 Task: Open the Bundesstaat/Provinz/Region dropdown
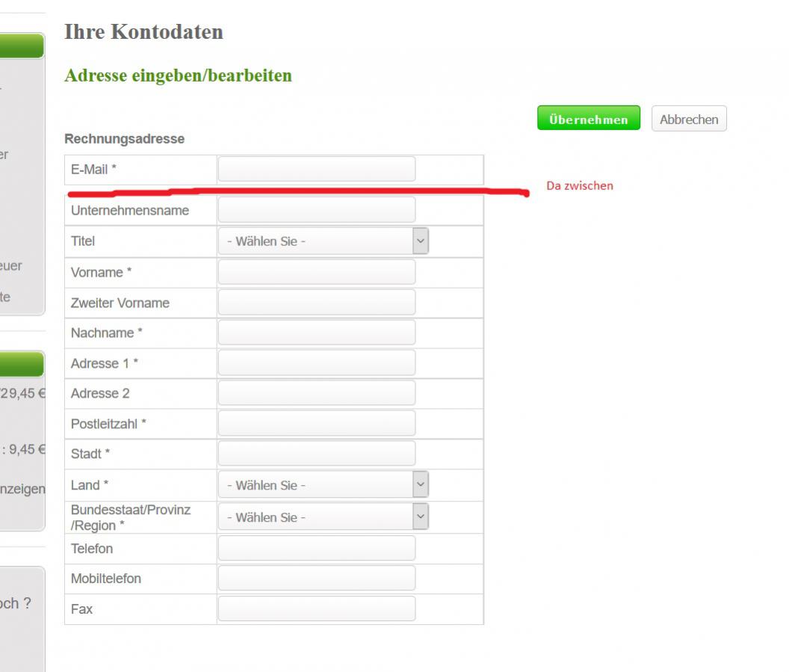[323, 517]
